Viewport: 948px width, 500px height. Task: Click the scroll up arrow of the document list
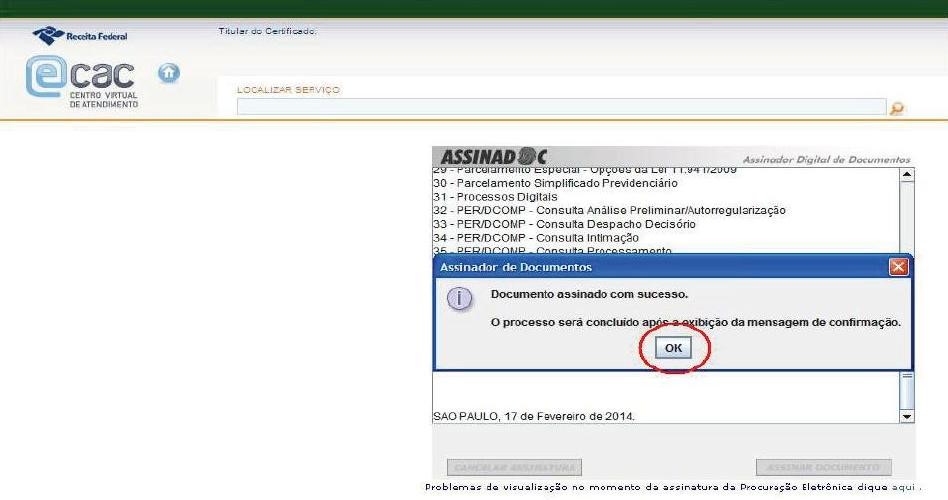click(x=906, y=175)
